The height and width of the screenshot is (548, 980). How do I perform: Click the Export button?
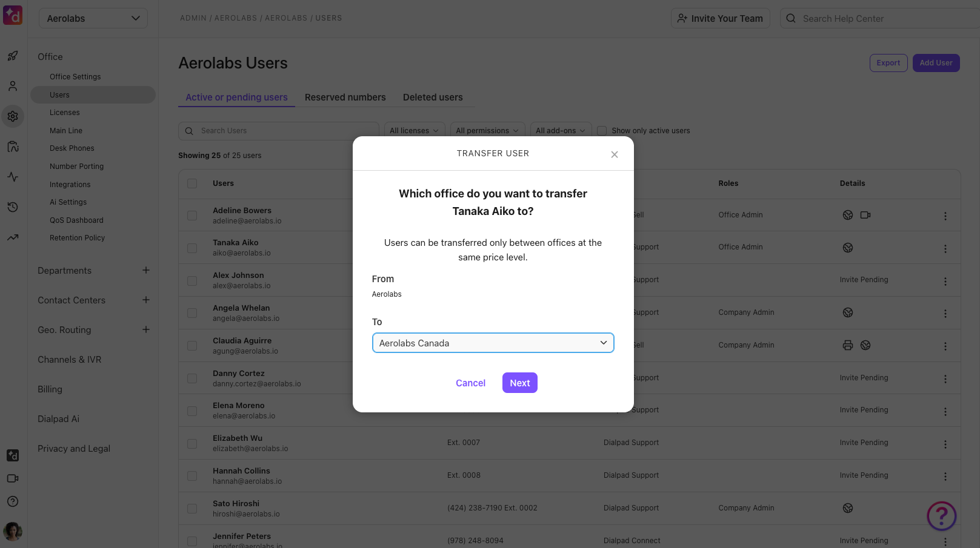[x=888, y=63]
